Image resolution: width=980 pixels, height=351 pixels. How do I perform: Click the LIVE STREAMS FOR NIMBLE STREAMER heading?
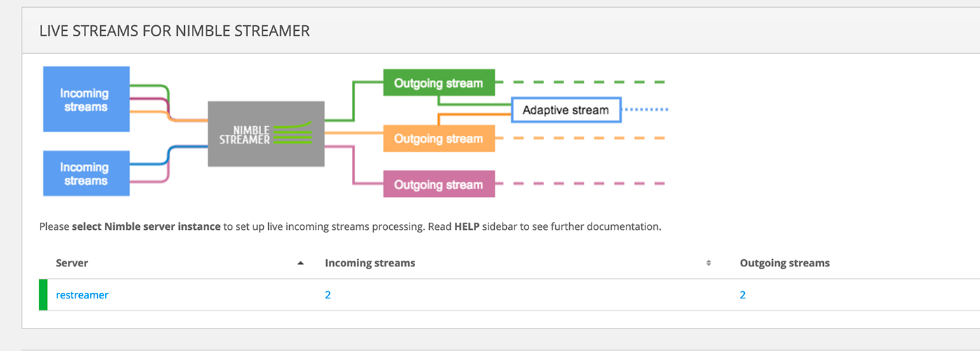pos(174,31)
